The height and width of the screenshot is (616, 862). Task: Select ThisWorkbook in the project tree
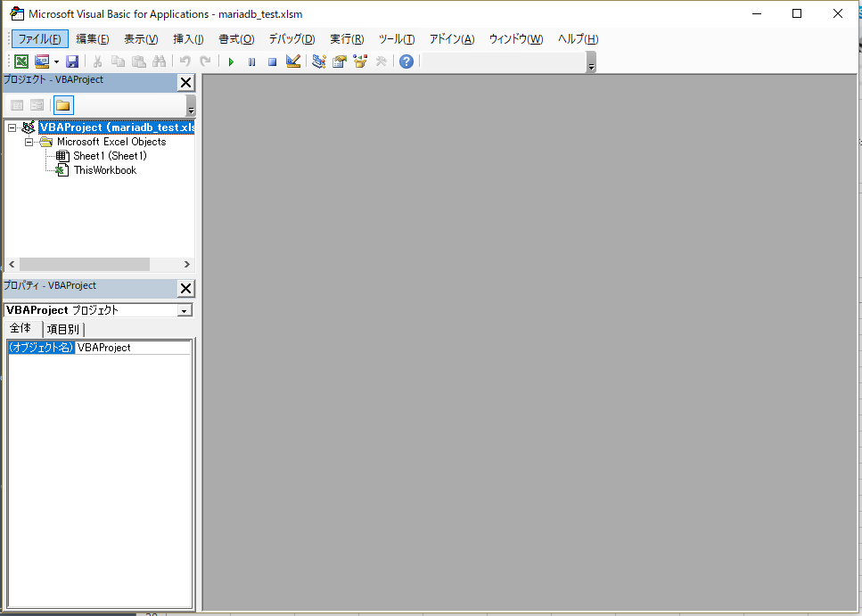click(x=104, y=170)
